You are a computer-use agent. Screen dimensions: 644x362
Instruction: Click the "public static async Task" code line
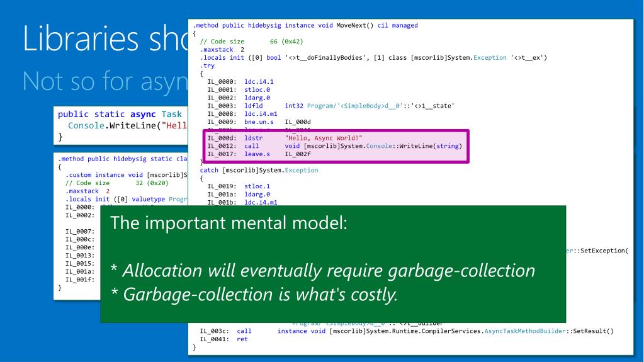point(120,114)
